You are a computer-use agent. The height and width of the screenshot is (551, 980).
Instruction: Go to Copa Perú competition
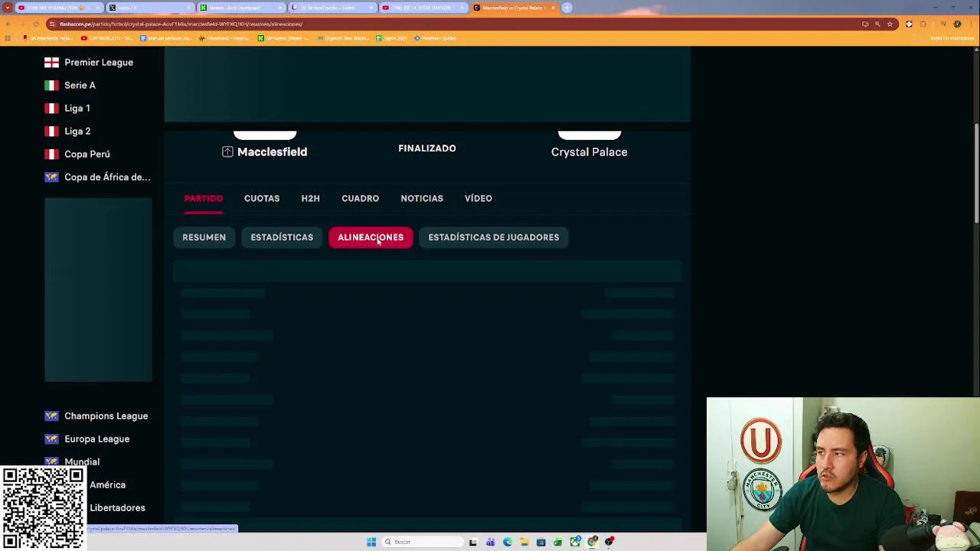[x=87, y=155]
